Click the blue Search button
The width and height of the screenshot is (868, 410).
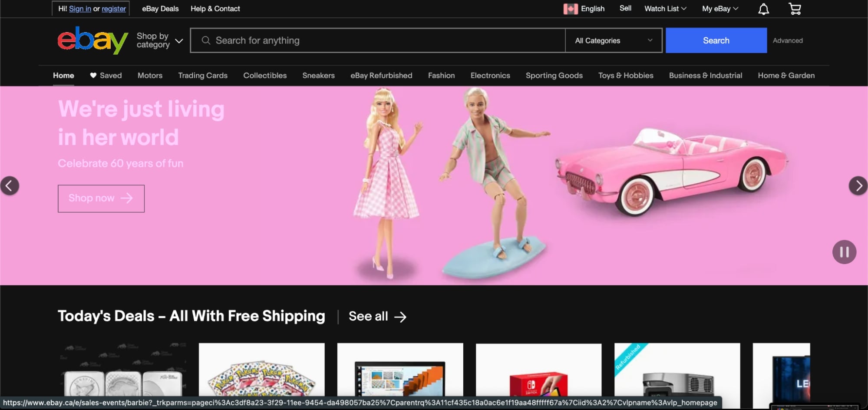coord(716,40)
